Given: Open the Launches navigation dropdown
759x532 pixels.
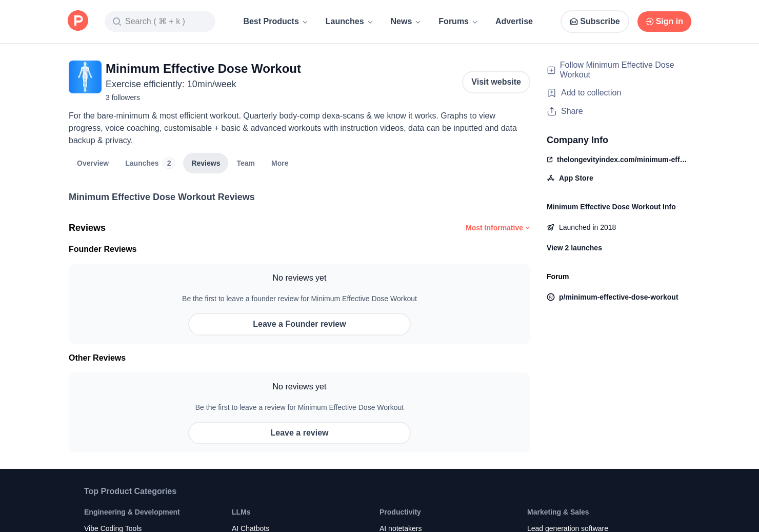Looking at the screenshot, I should point(349,22).
